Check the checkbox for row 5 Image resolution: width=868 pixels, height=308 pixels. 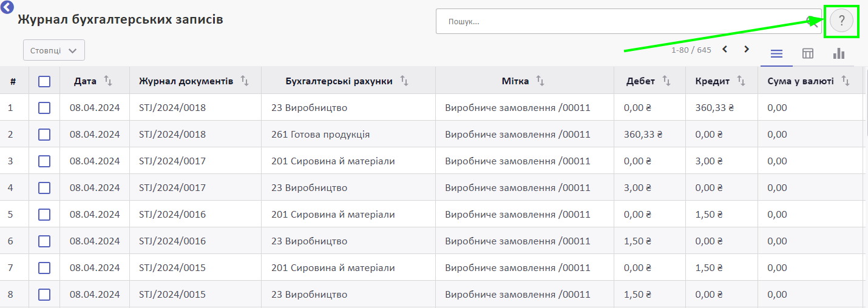point(44,215)
